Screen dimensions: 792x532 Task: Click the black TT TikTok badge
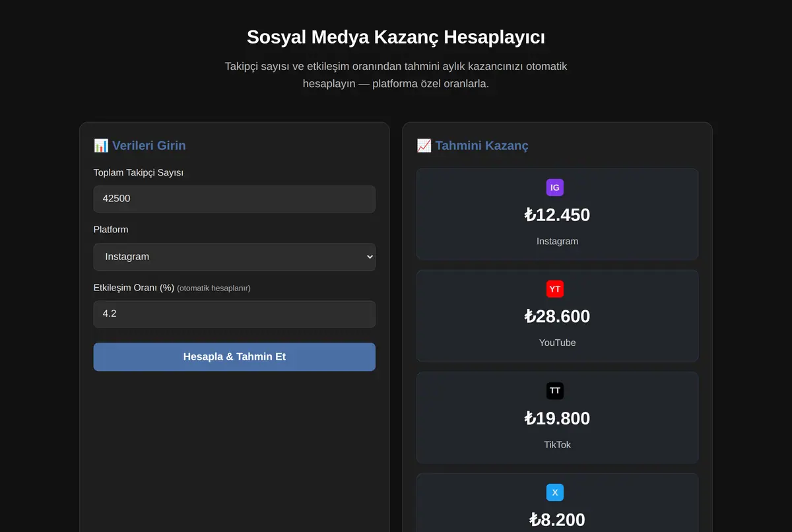click(555, 391)
